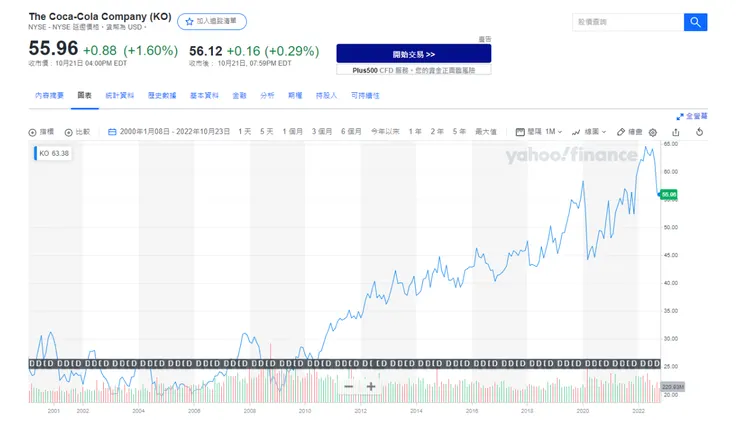The width and height of the screenshot is (740, 436).
Task: Add a comparison (比較) symbol
Action: click(x=78, y=132)
